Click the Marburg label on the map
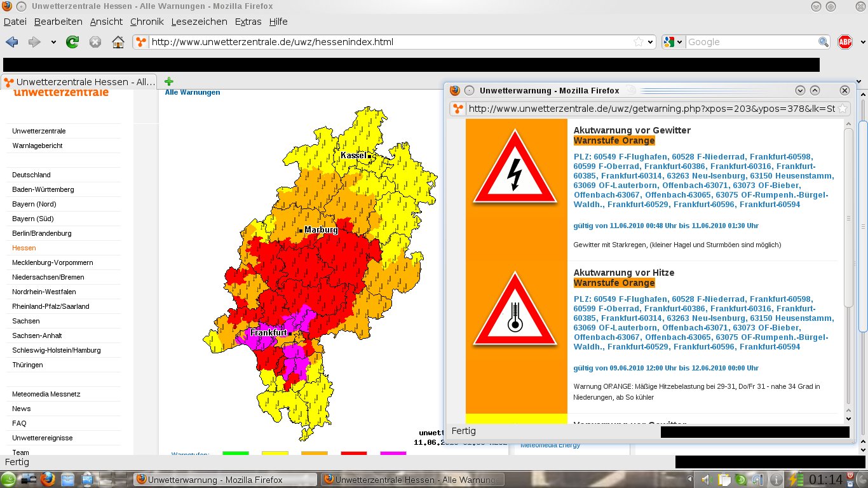868x488 pixels. coord(321,230)
